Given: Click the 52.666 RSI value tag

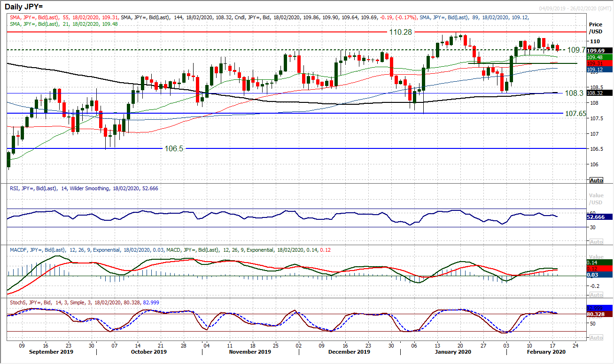Looking at the screenshot, I should click(x=600, y=217).
